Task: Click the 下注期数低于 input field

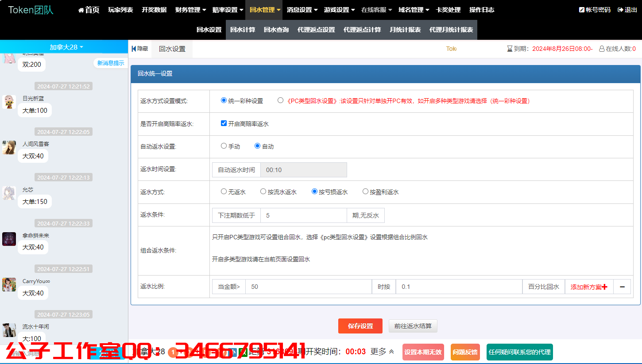Action: (303, 215)
